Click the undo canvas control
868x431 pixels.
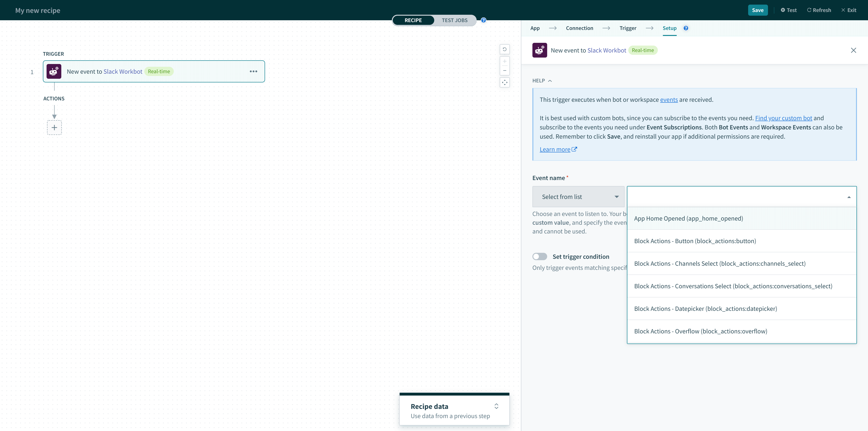(x=505, y=50)
